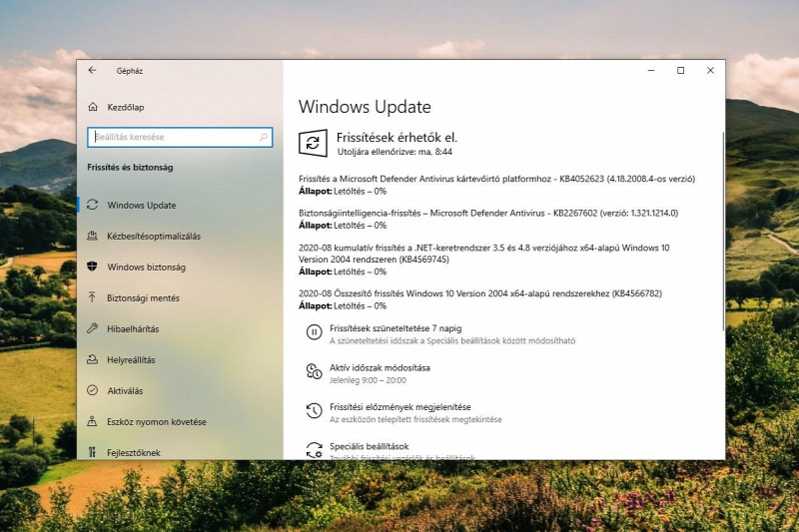Click Frissítések szüneteltetése 7 napig
This screenshot has width=799, height=532.
tap(396, 328)
